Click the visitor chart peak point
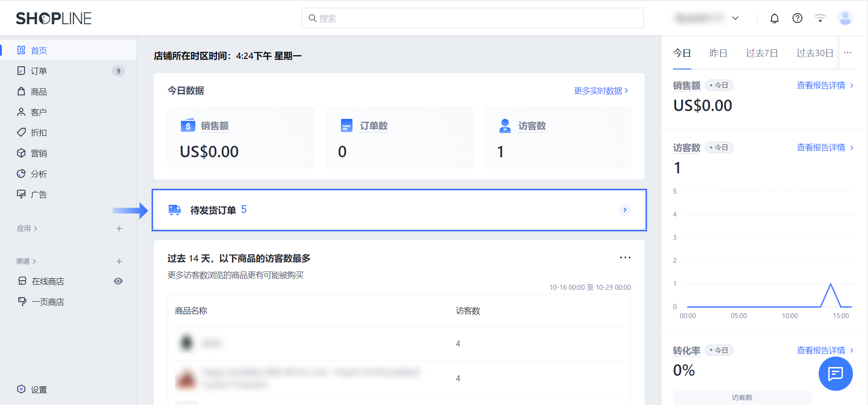Screen dimensions: 868x405 point(831,284)
